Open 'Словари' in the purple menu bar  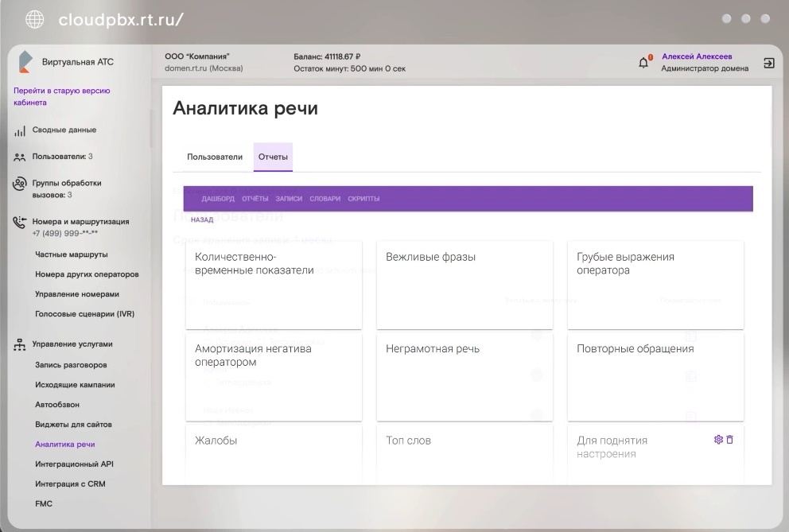click(325, 199)
